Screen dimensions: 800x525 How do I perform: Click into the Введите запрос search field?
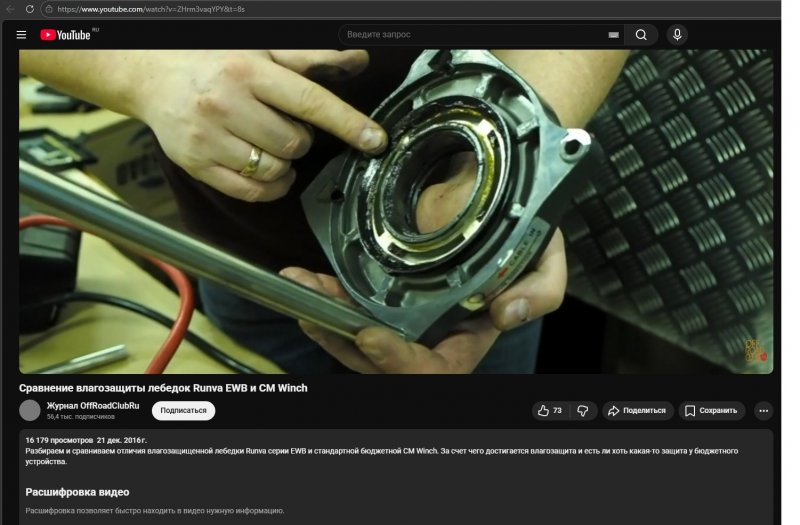coord(470,35)
